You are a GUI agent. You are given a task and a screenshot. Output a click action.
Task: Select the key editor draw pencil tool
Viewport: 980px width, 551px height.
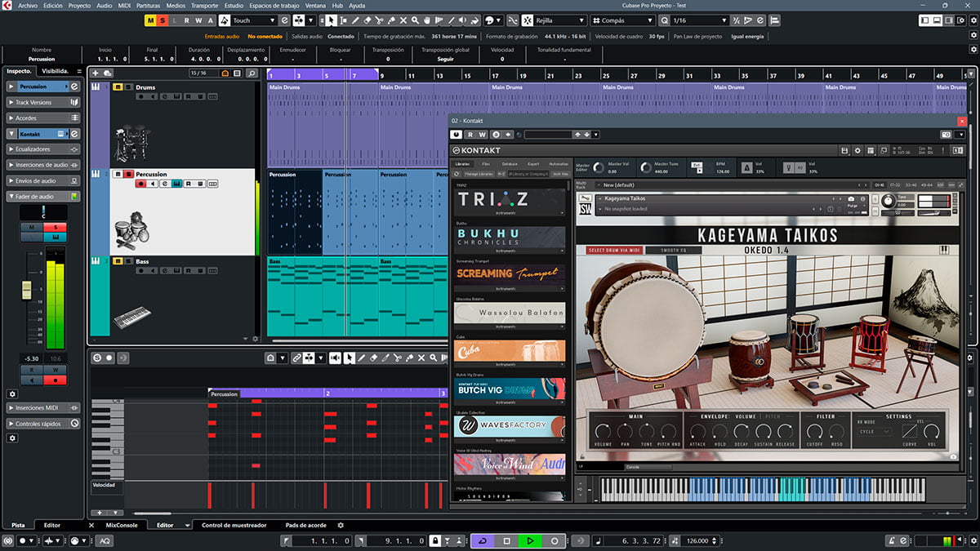coord(362,358)
